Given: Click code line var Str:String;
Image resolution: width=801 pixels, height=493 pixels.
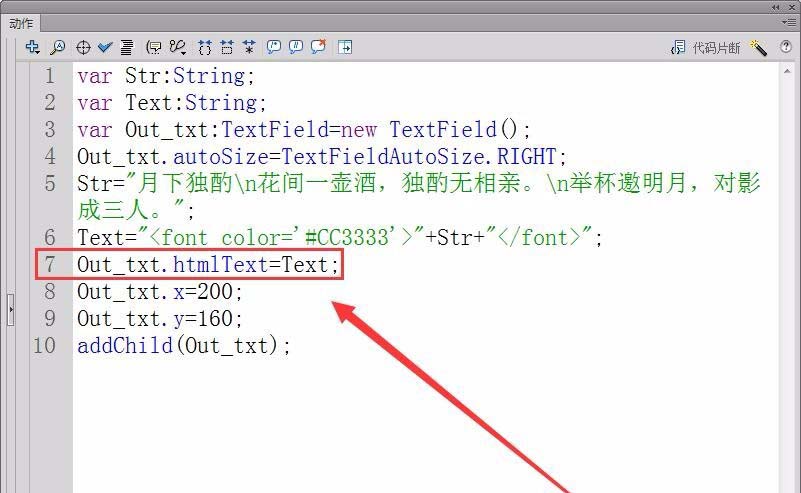Looking at the screenshot, I should [x=166, y=76].
